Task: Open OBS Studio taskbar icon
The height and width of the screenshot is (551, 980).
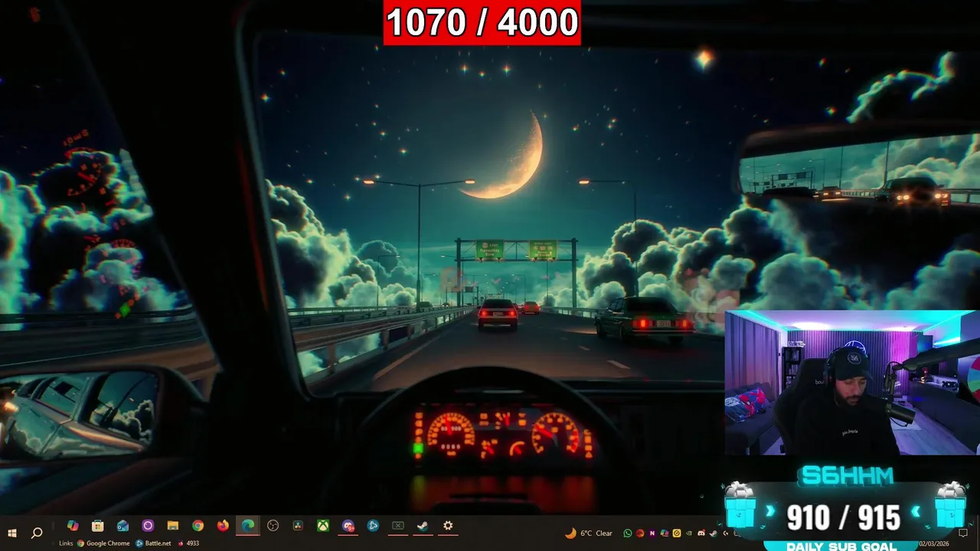Action: (273, 526)
